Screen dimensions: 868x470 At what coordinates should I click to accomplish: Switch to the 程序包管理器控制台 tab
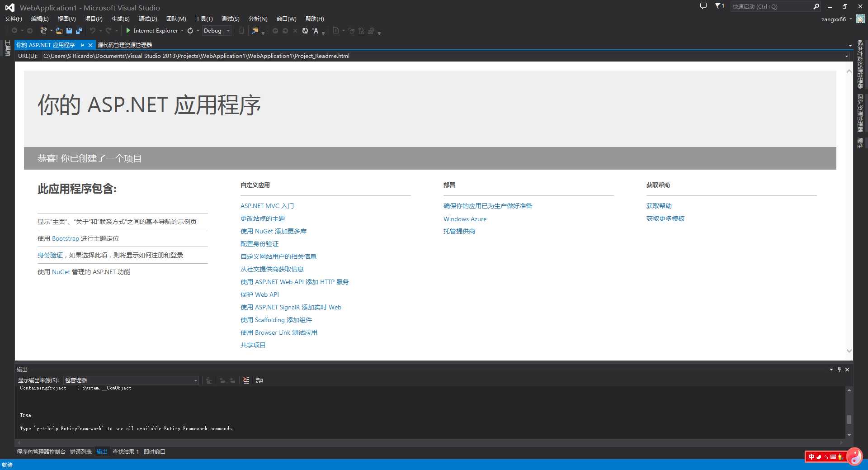[41, 451]
